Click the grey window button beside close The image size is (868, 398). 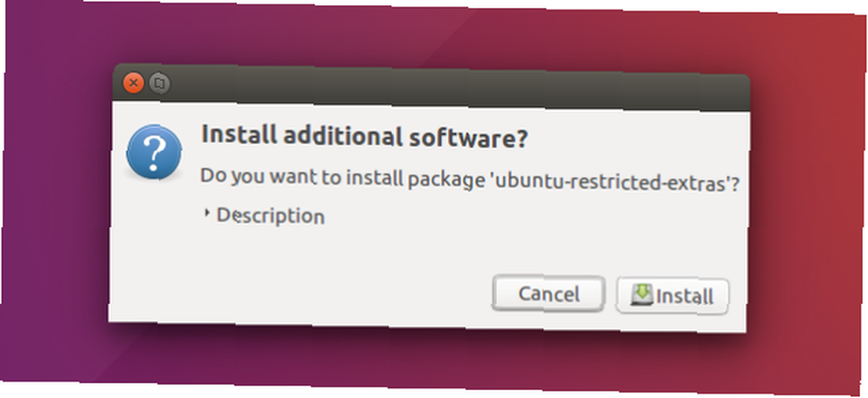pyautogui.click(x=160, y=83)
